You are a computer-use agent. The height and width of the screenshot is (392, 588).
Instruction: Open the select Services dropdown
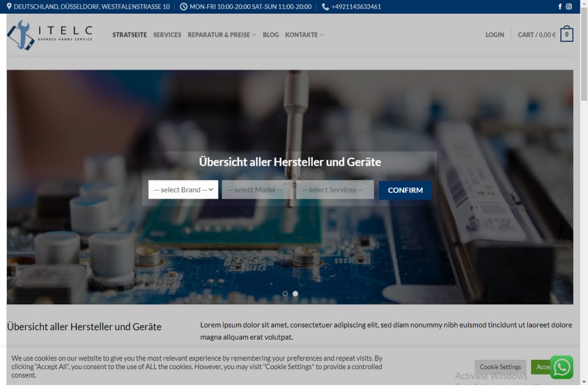tap(335, 190)
